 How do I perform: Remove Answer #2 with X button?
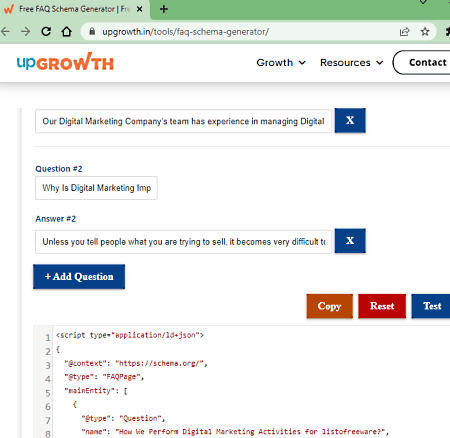[x=350, y=241]
